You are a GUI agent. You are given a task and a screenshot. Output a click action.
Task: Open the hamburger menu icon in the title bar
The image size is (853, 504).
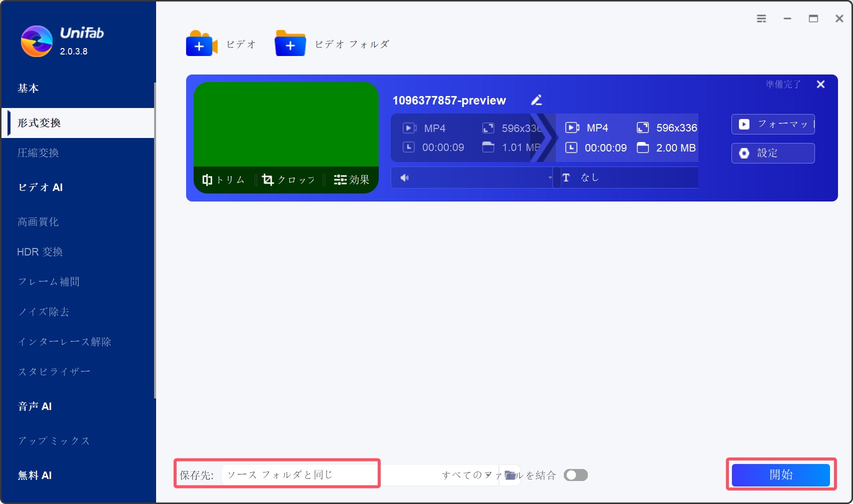761,18
